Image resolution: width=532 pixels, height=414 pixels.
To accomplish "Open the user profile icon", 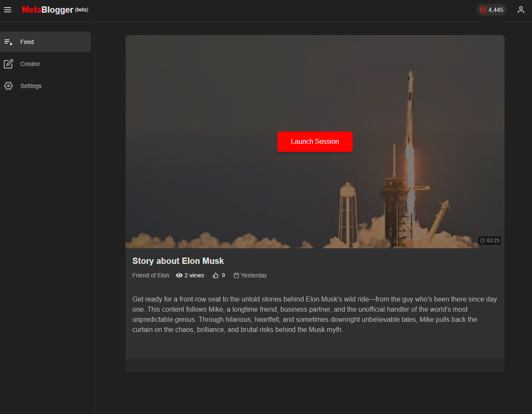I will point(521,10).
